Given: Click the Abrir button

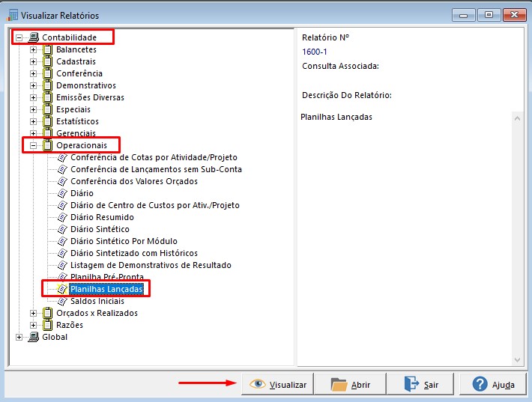Looking at the screenshot, I should point(350,384).
